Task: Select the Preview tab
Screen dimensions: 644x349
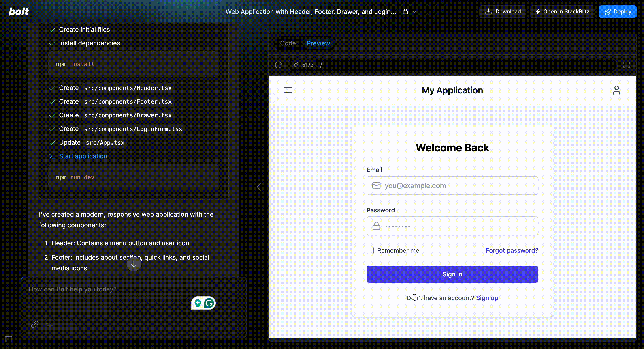Action: coord(318,43)
